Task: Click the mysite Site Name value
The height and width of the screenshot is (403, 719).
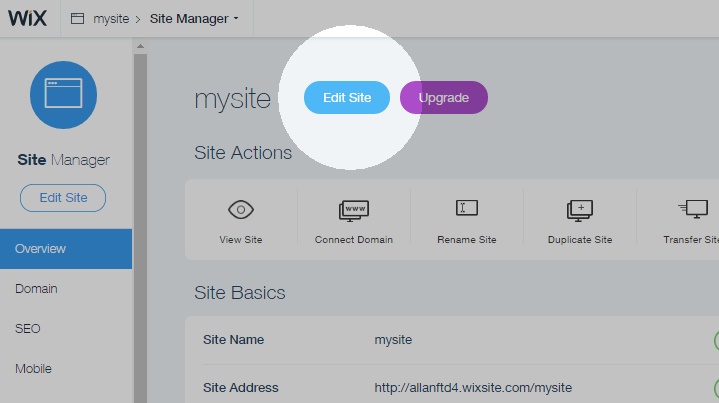Action: point(393,340)
